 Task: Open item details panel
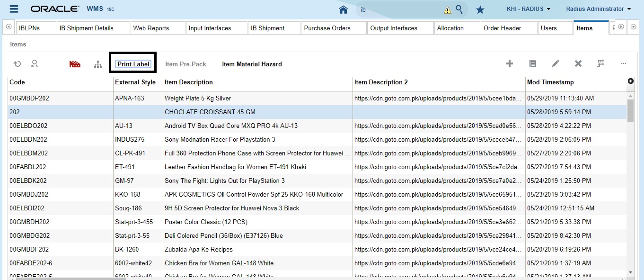533,63
